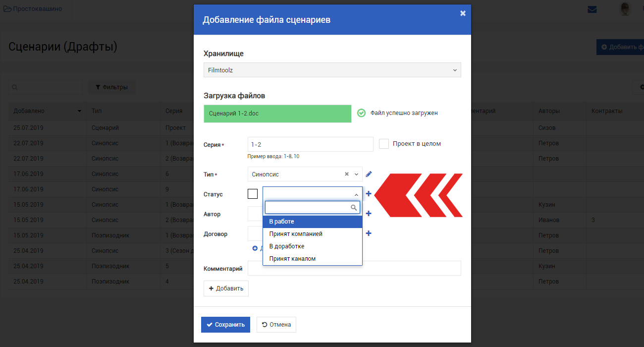The width and height of the screenshot is (644, 347).
Task: Select status option Принят каналом
Action: [x=313, y=259]
